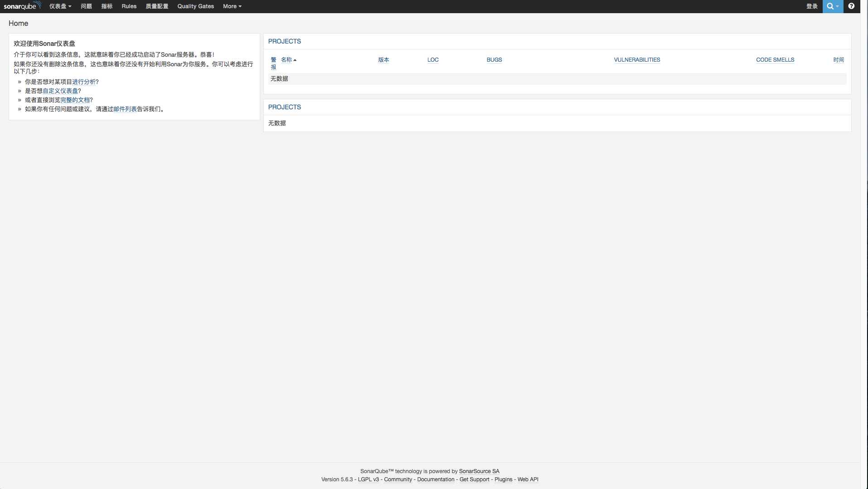Open the Documentation footer link
This screenshot has width=868, height=489.
436,479
